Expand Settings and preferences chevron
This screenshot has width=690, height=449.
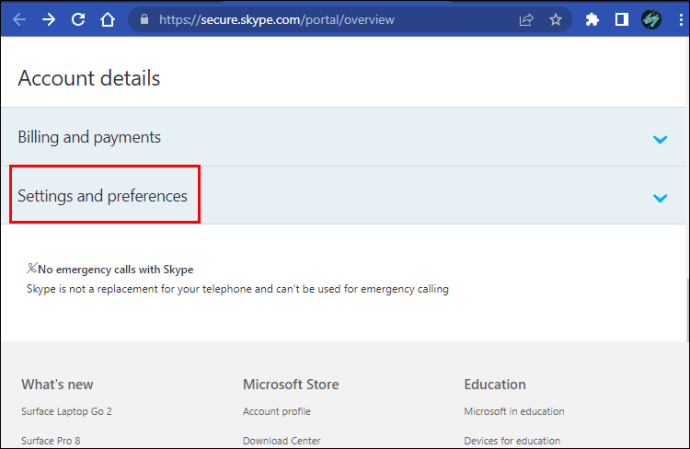660,198
